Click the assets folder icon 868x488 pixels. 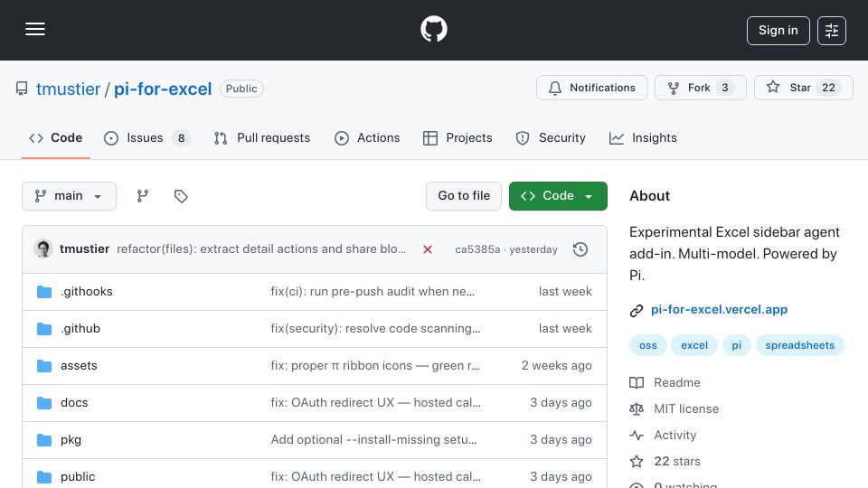(x=44, y=366)
